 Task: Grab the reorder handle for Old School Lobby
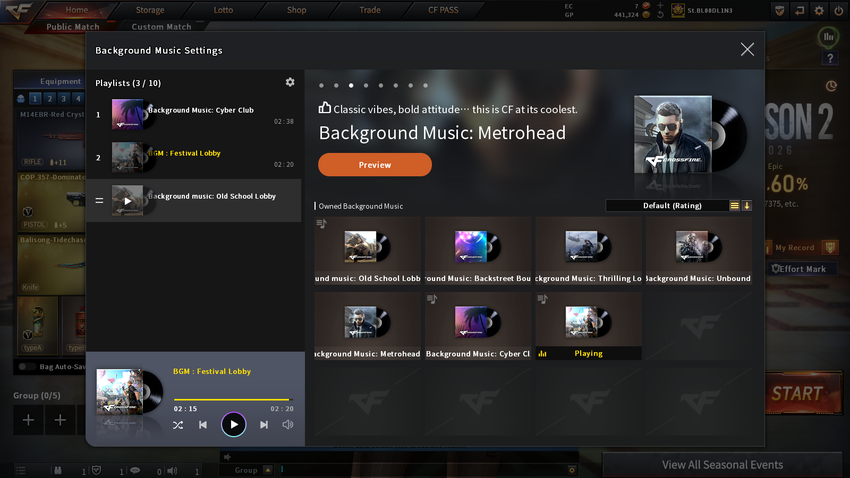99,201
